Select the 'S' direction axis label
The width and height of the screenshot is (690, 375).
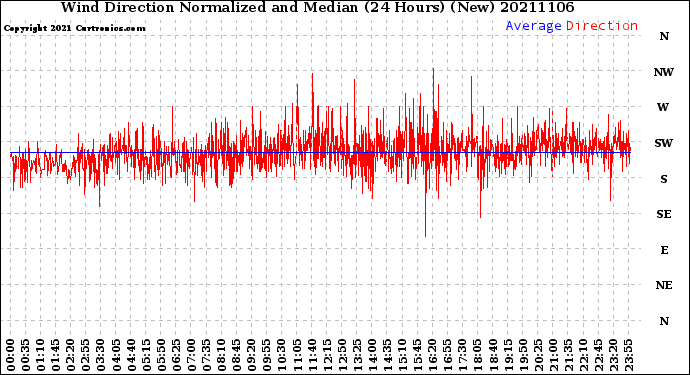[664, 179]
